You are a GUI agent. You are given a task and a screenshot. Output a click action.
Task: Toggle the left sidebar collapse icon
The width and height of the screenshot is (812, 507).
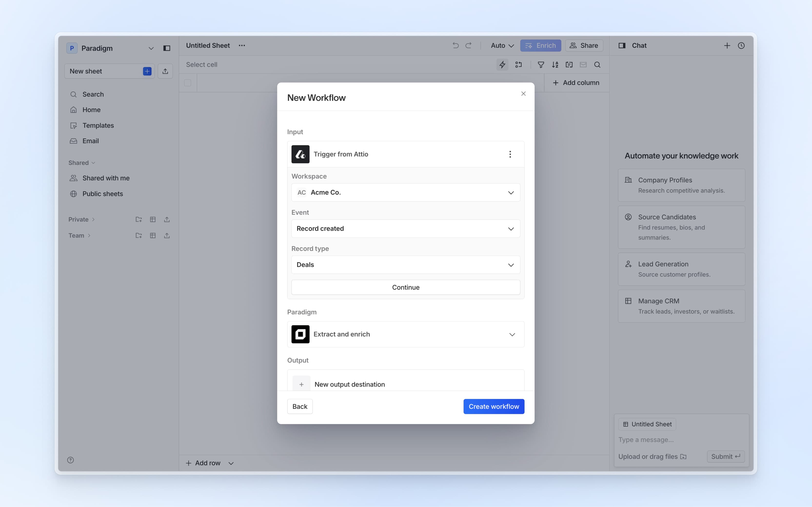click(167, 48)
